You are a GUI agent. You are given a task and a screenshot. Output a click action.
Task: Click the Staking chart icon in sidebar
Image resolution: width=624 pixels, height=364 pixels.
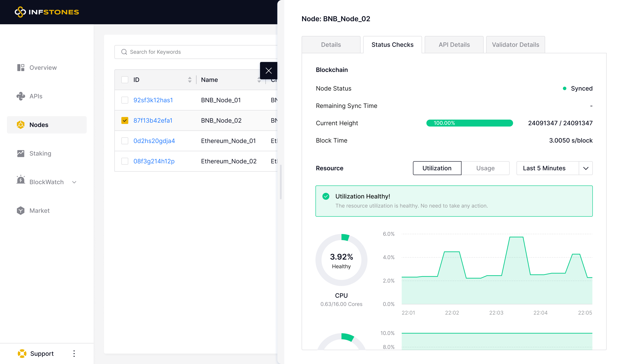pyautogui.click(x=21, y=154)
